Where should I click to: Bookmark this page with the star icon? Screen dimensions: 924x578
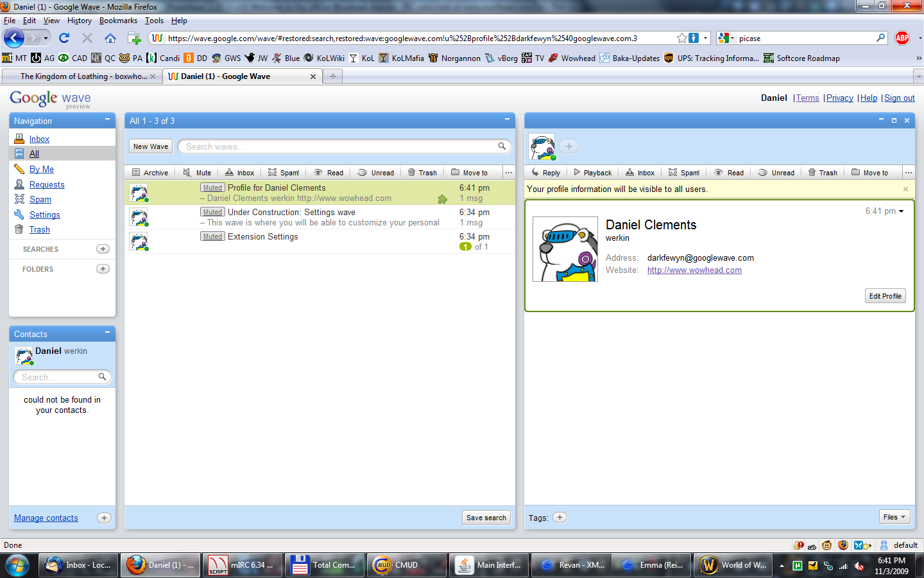point(682,38)
